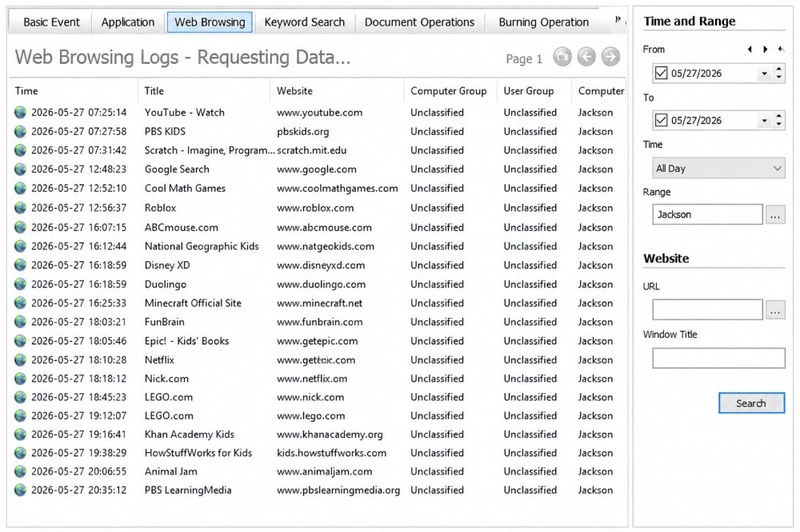The width and height of the screenshot is (800, 532).
Task: Switch to the Basic Event tab
Action: tap(52, 22)
